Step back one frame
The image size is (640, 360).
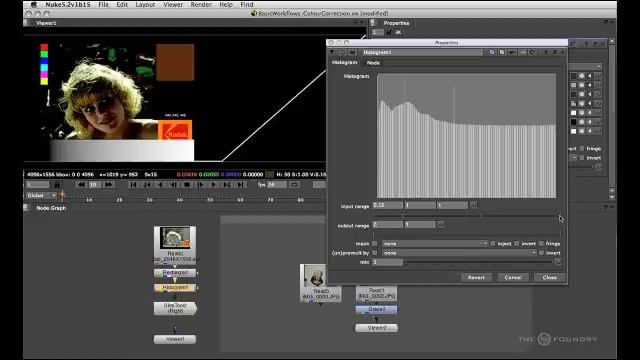pos(173,185)
